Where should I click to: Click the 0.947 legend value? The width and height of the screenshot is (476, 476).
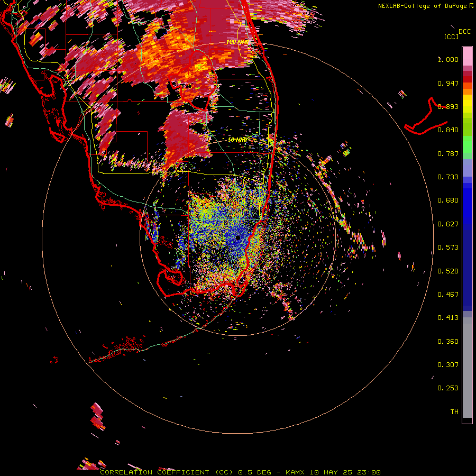point(448,83)
